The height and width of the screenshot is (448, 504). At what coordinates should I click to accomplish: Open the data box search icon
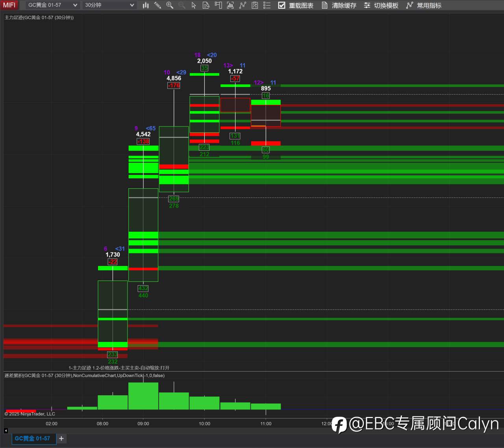coord(206,5)
